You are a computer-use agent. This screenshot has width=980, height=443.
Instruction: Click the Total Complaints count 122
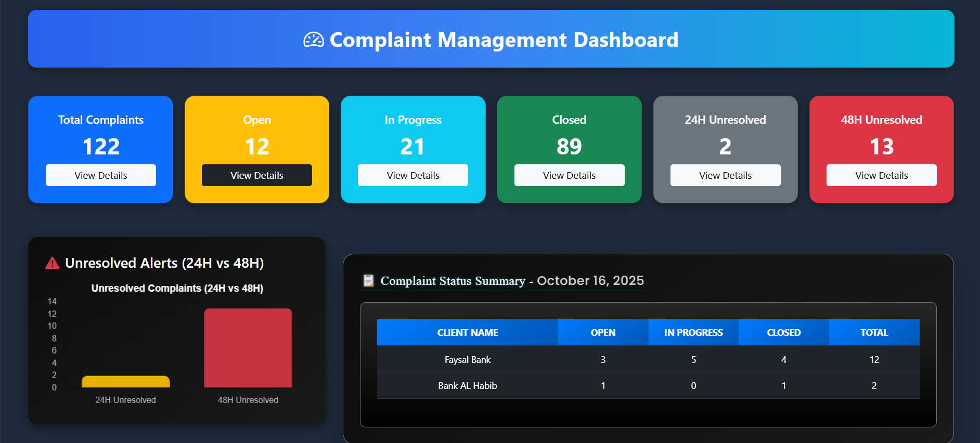point(101,147)
